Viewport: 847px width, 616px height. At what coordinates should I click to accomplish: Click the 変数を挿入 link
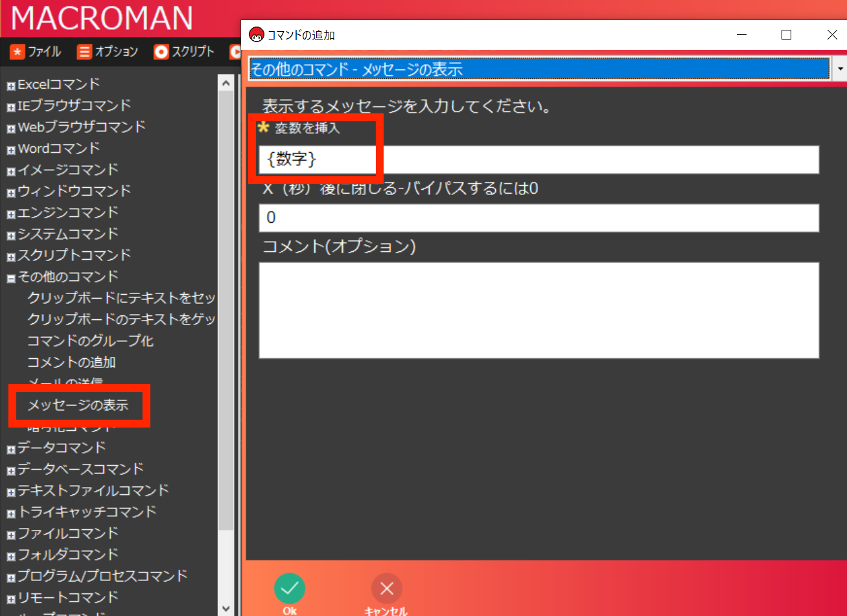pos(307,128)
